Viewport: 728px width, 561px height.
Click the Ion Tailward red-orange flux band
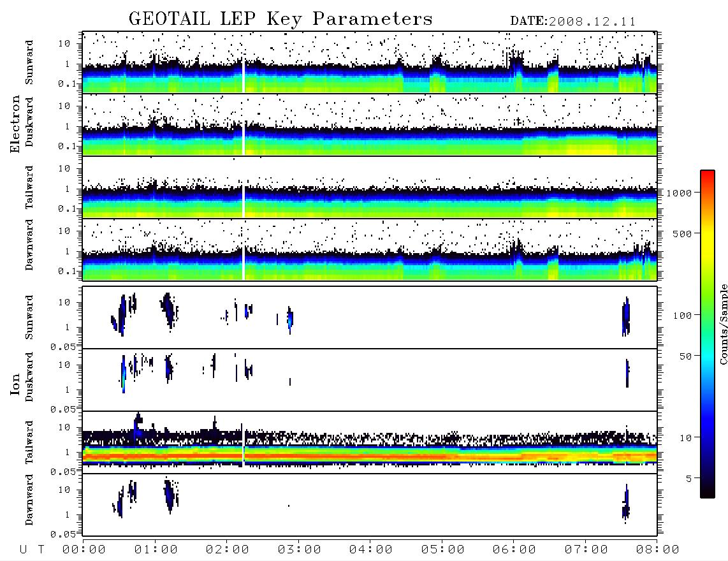(370, 457)
